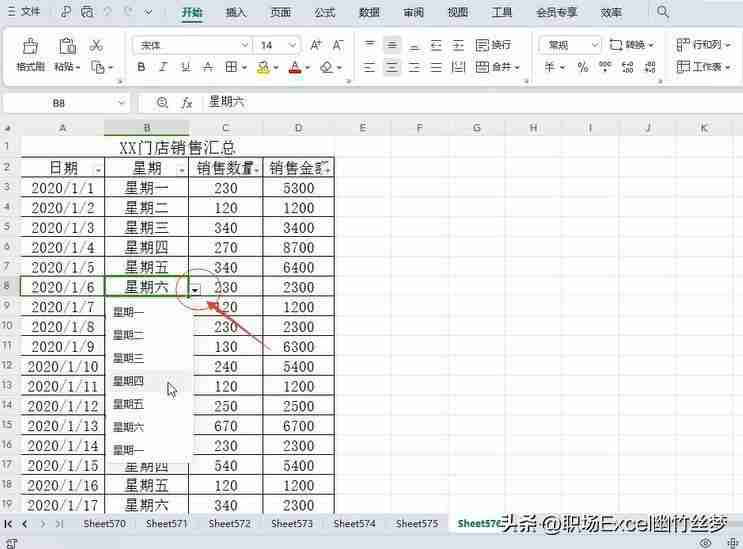The width and height of the screenshot is (743, 549).
Task: Click the insert function fx icon
Action: tap(187, 103)
